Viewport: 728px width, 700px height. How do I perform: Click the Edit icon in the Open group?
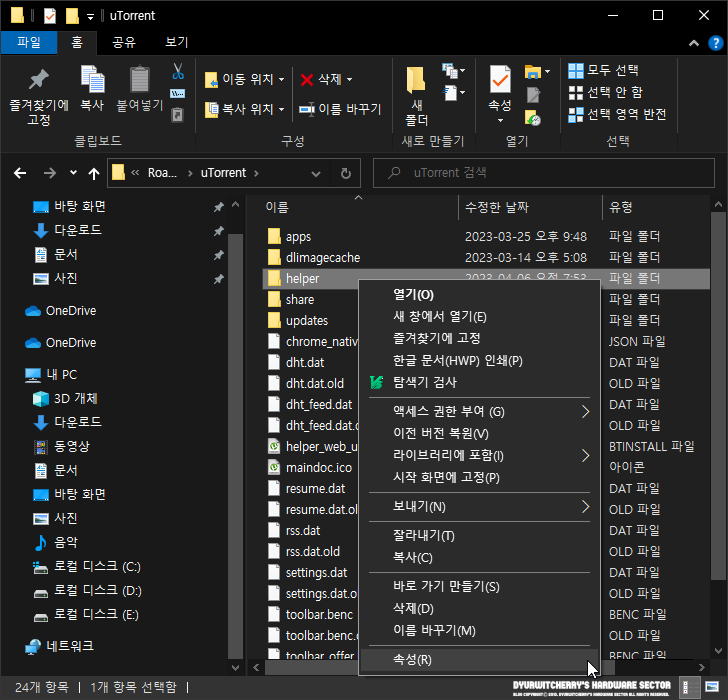click(x=533, y=95)
